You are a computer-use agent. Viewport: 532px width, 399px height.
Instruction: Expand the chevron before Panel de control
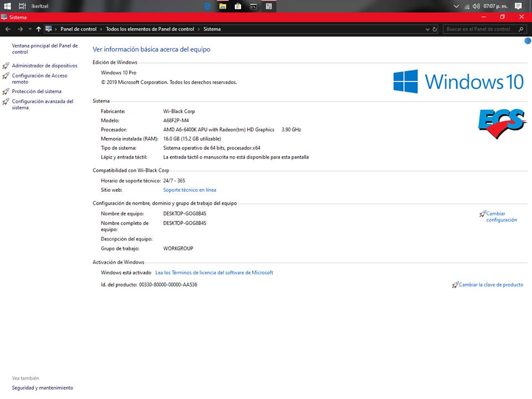[x=56, y=29]
